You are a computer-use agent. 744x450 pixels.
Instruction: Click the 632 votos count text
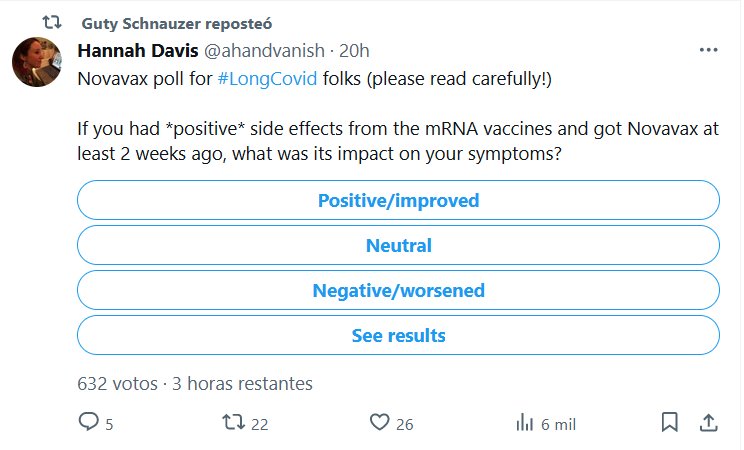tap(118, 383)
